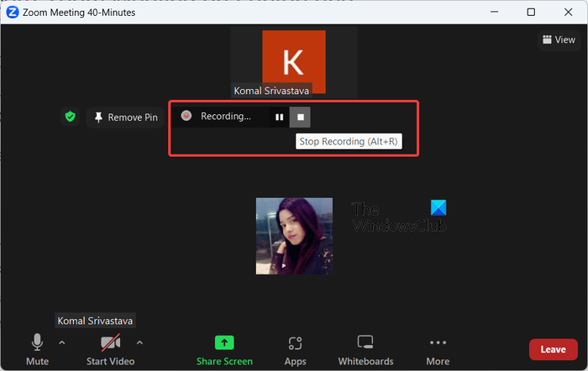The image size is (588, 371).
Task: Pause the recording
Action: click(x=279, y=117)
